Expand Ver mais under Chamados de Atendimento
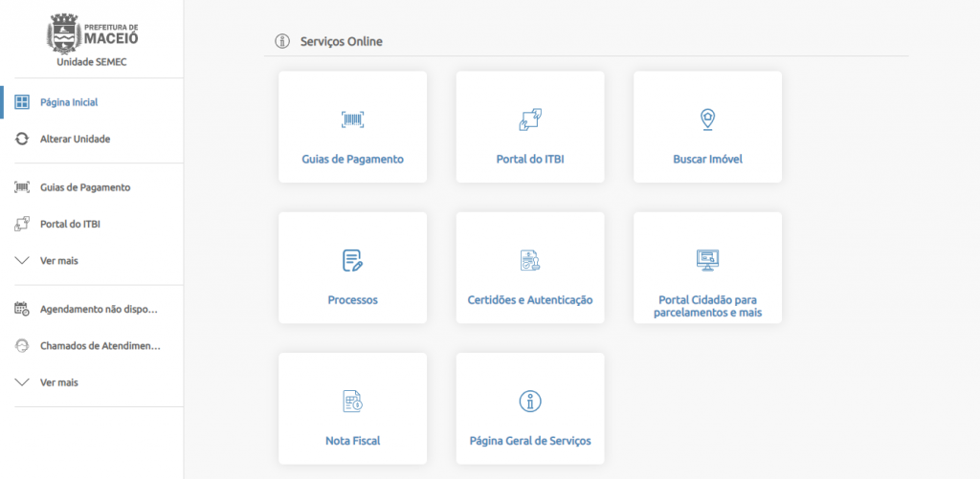980x479 pixels. [x=47, y=382]
